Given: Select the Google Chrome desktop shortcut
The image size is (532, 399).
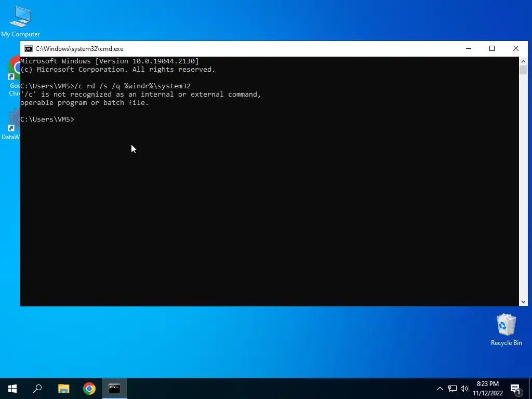Looking at the screenshot, I should pyautogui.click(x=14, y=76).
